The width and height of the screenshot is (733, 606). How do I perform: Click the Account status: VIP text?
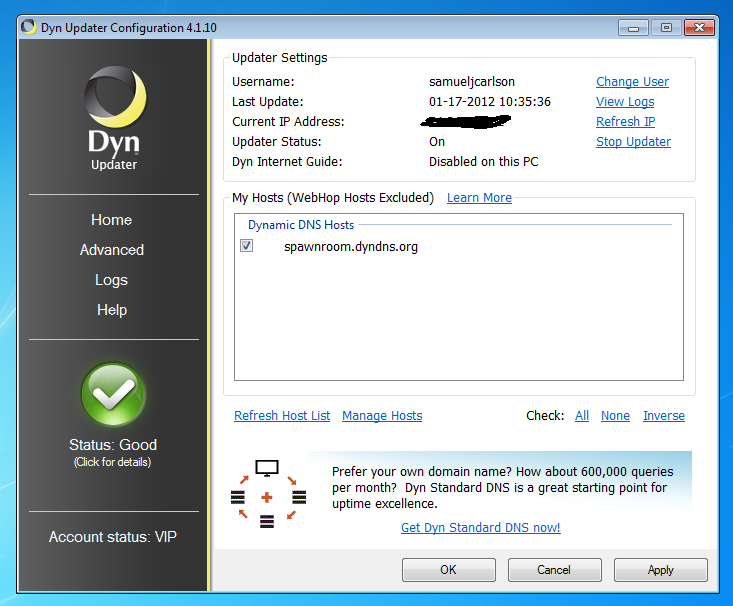(x=113, y=537)
